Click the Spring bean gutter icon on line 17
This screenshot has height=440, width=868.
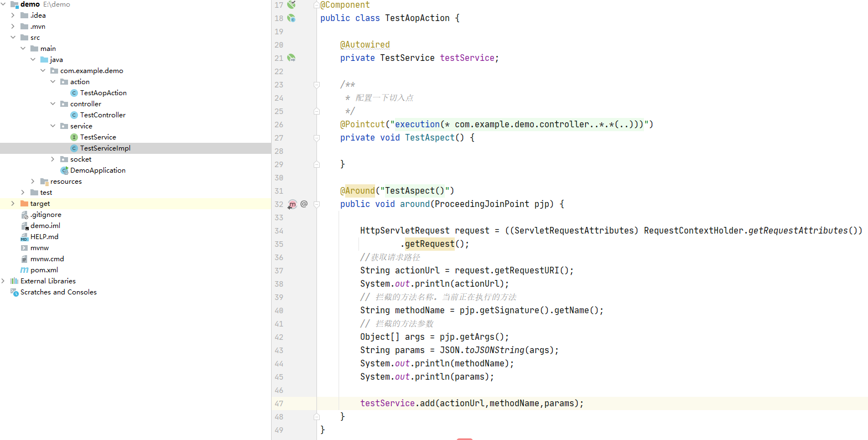pyautogui.click(x=291, y=4)
